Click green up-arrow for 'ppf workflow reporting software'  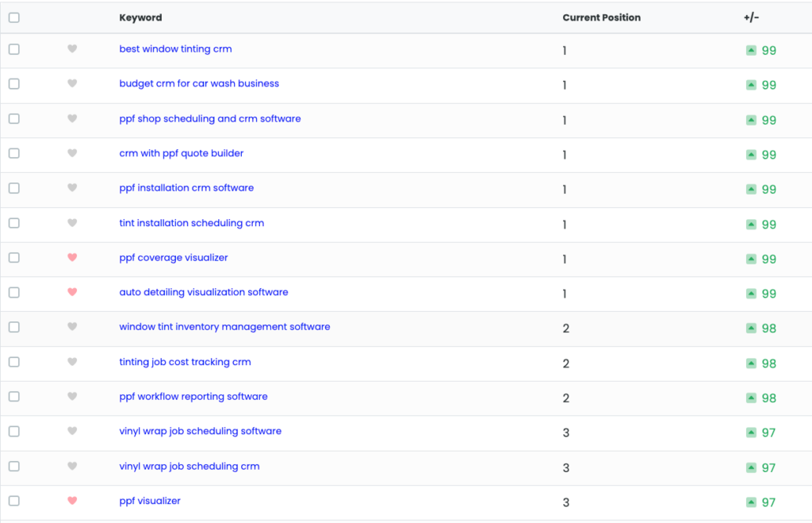click(x=751, y=398)
